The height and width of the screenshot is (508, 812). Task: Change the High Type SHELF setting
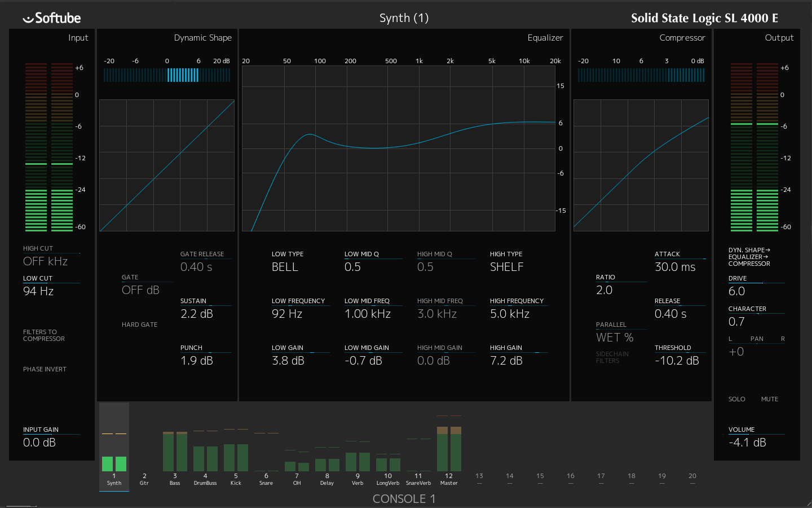507,267
